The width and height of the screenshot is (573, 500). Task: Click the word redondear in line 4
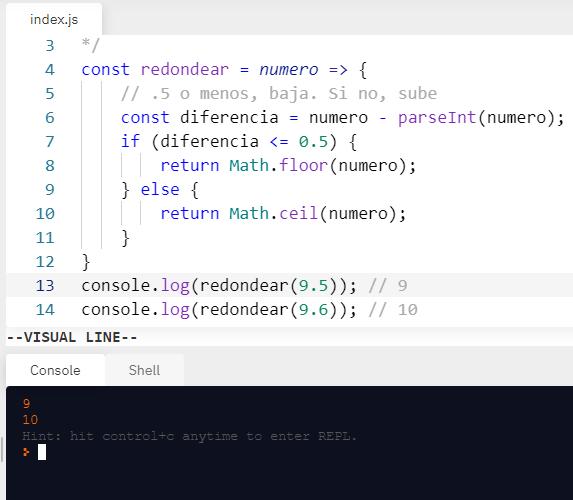[185, 70]
